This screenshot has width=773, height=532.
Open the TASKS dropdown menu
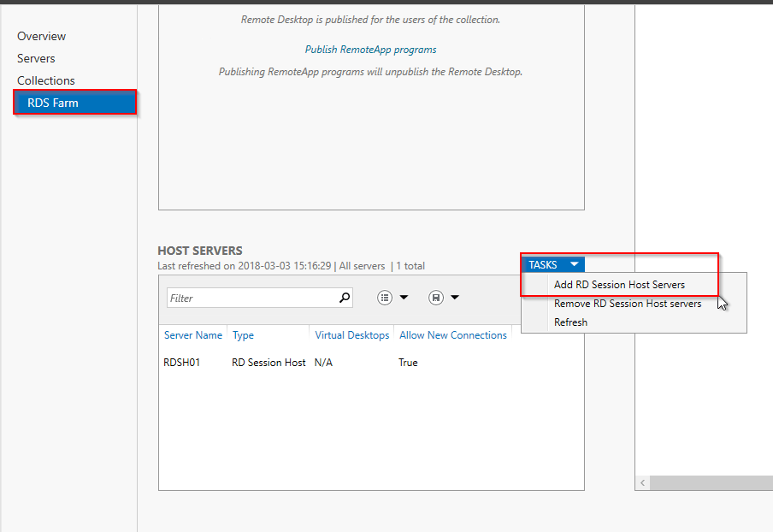[552, 264]
